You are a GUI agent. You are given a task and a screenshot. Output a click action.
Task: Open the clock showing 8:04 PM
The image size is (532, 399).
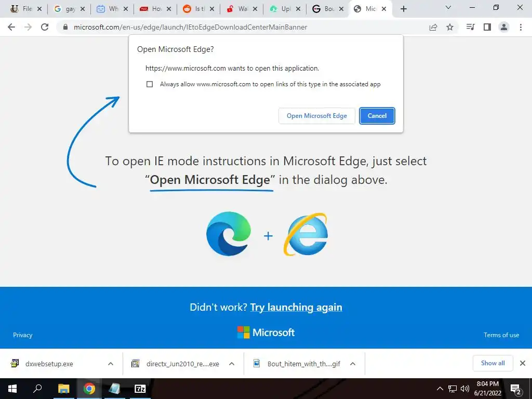(487, 389)
